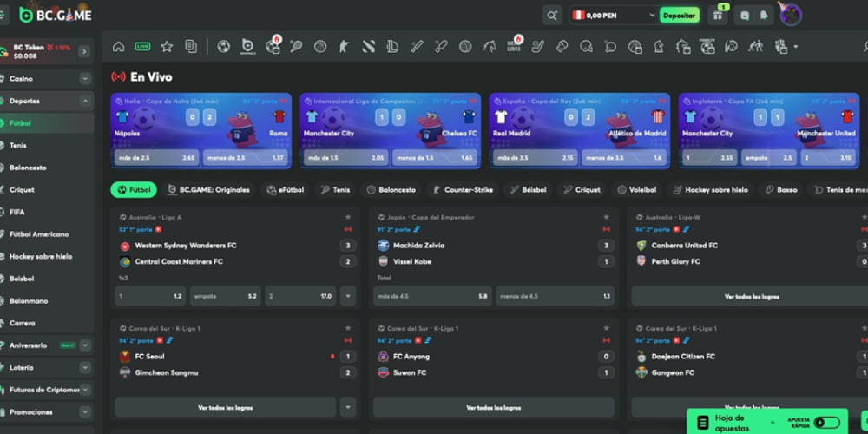Select empate 5.2 odds for Western Sydney

coord(225,296)
